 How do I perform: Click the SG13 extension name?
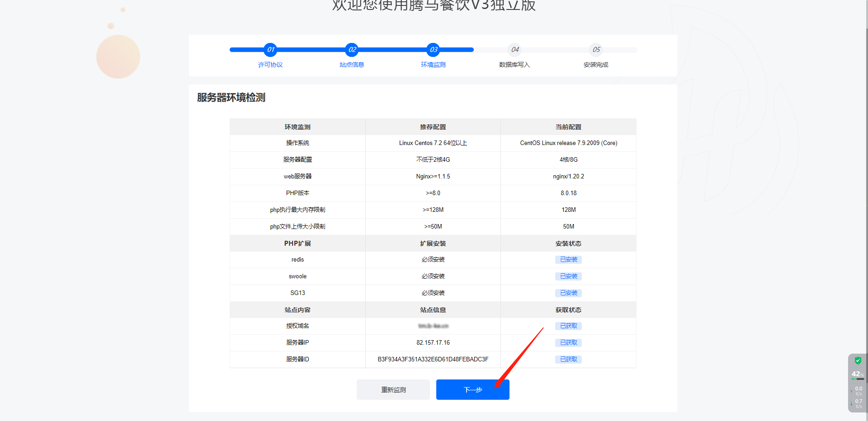coord(297,293)
